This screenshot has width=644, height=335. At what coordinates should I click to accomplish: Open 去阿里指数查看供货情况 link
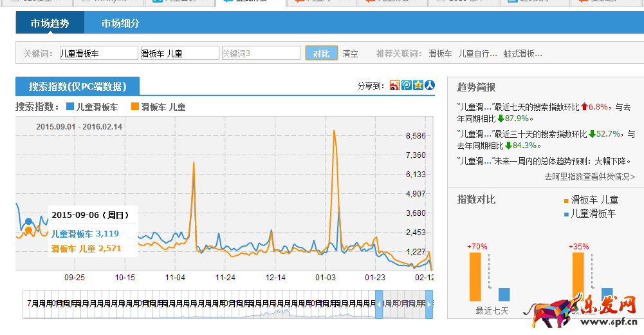pyautogui.click(x=589, y=177)
